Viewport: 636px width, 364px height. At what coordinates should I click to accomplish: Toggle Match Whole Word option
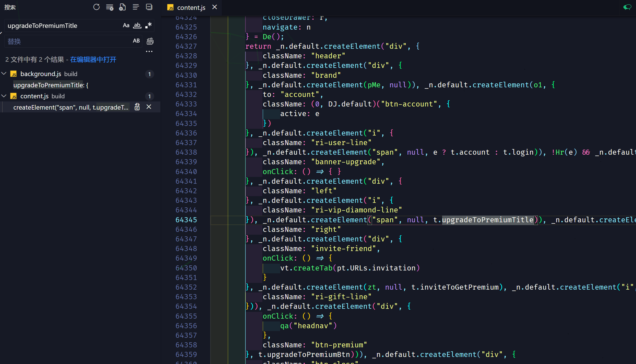[137, 25]
